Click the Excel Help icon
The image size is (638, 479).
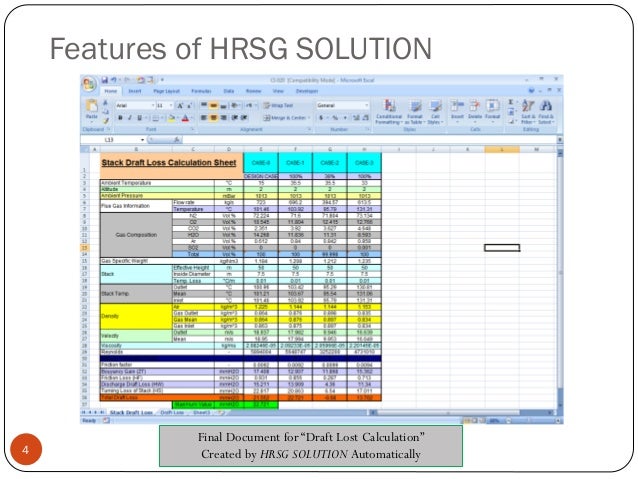(531, 90)
